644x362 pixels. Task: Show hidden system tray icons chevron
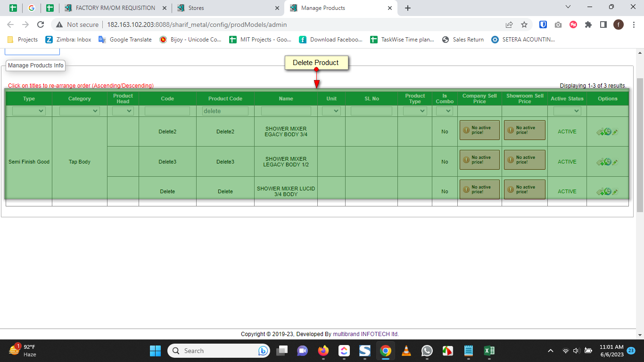pyautogui.click(x=550, y=351)
